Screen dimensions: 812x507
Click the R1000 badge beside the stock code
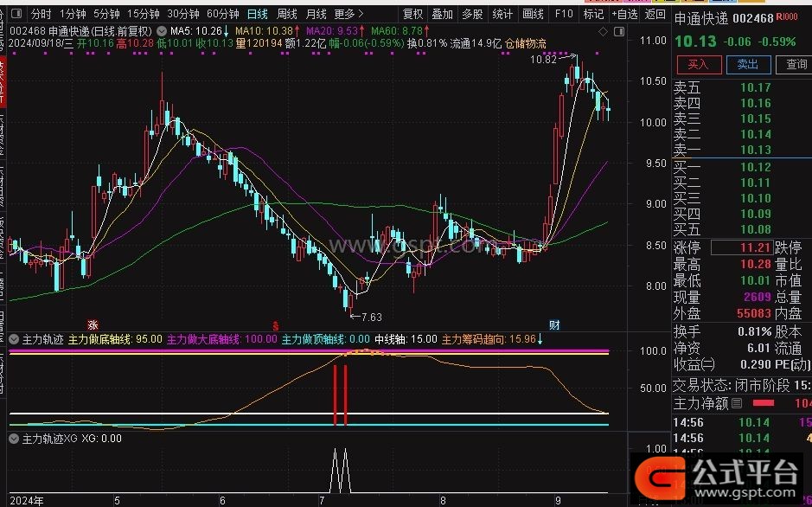[x=787, y=17]
